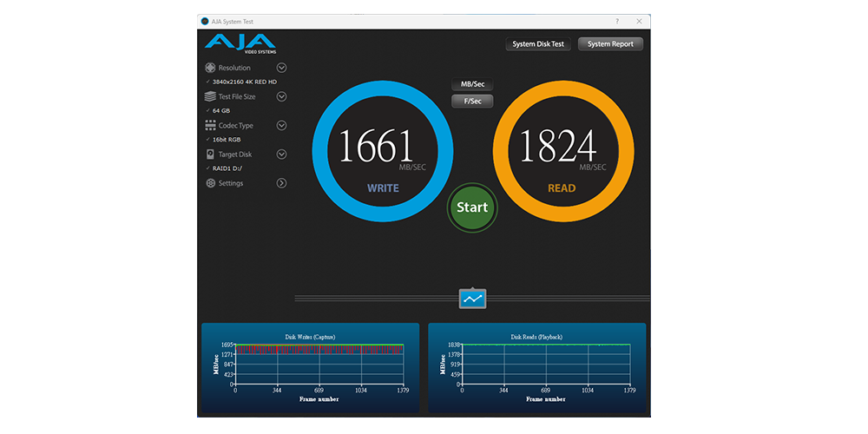Open the Settings chevron arrow
This screenshot has height=434, width=868.
(x=281, y=183)
